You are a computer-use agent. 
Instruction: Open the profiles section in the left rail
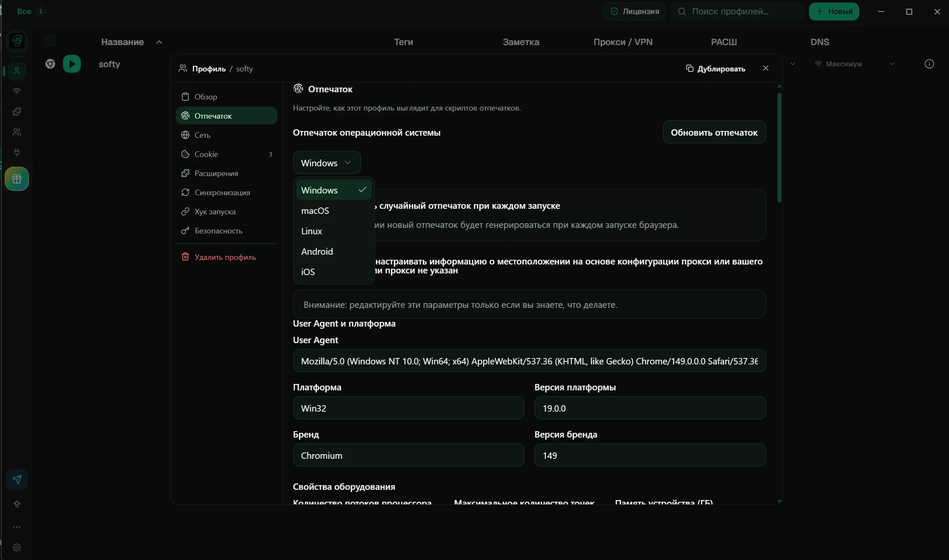coord(17,71)
